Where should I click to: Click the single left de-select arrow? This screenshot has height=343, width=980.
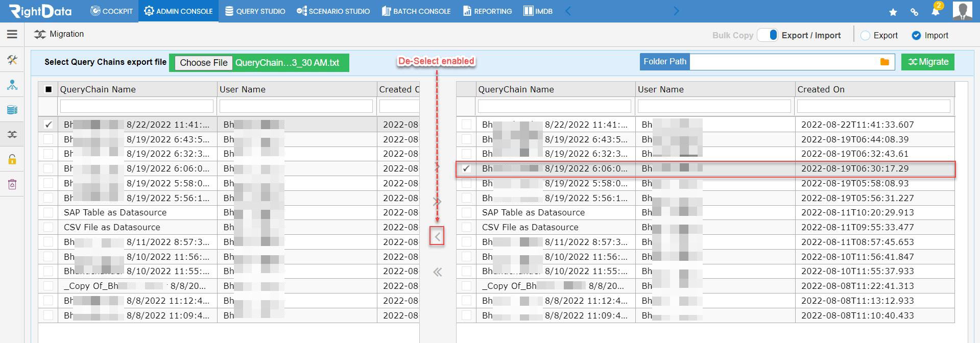pyautogui.click(x=437, y=236)
